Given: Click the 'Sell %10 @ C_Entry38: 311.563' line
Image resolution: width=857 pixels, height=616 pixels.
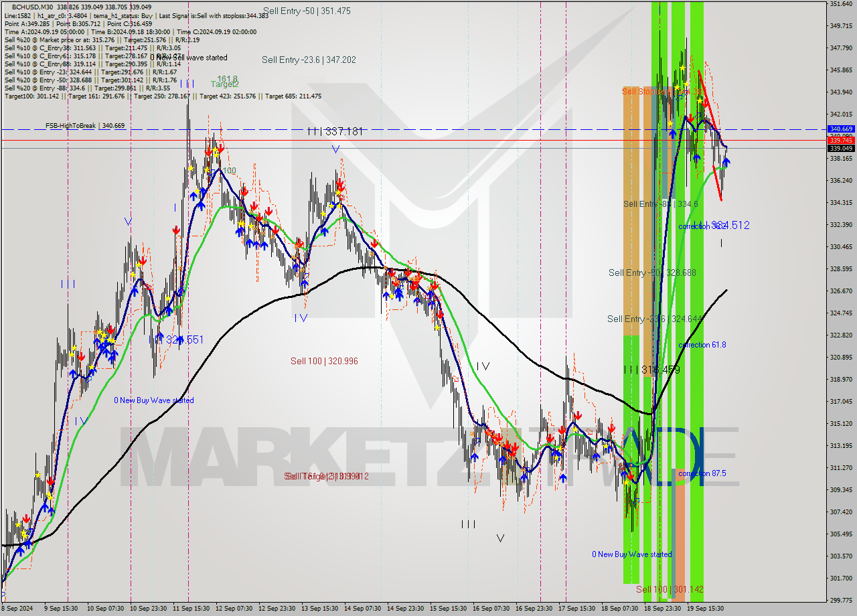Looking at the screenshot, I should click(x=92, y=48).
